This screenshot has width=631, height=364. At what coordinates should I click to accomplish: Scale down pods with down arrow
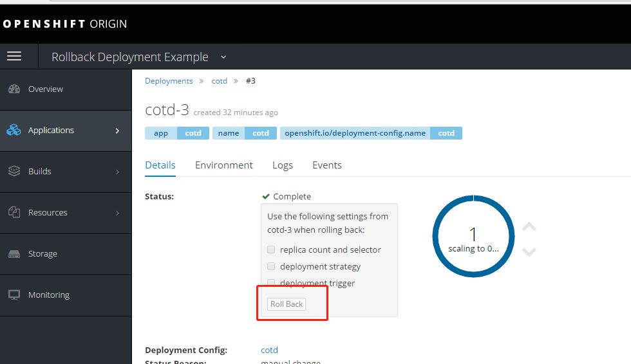click(x=529, y=252)
